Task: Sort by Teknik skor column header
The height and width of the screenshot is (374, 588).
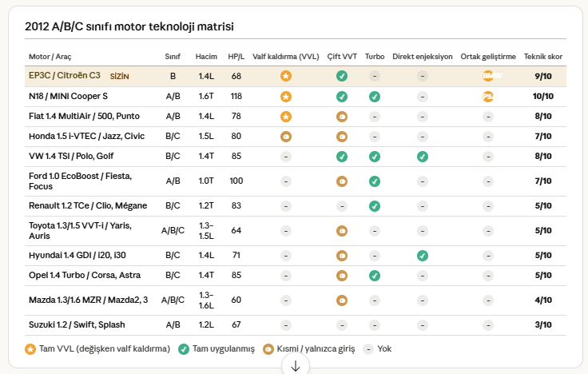Action: (x=543, y=57)
